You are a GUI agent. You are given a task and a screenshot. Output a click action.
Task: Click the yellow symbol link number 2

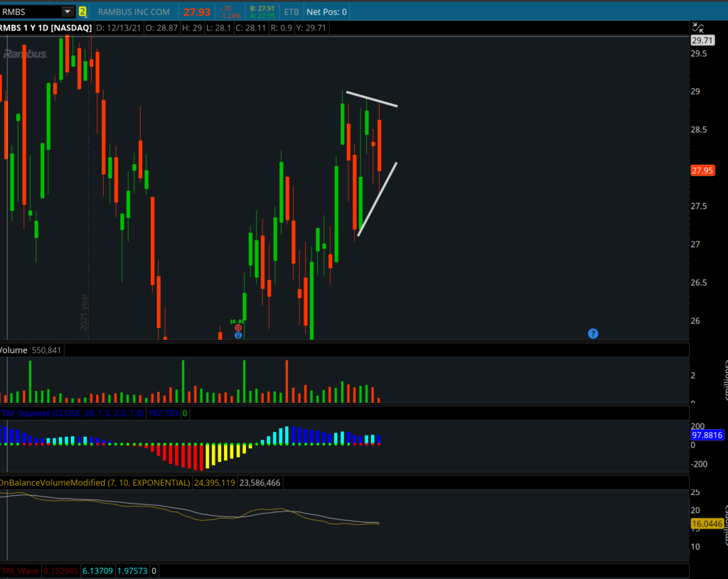pos(82,11)
